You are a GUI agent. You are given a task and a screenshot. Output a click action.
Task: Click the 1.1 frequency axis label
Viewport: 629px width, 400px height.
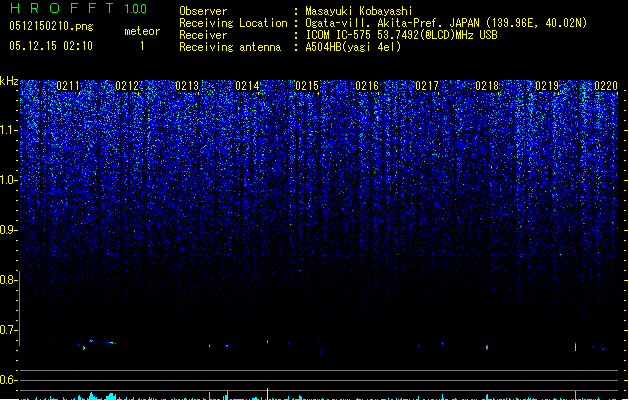tap(8, 130)
